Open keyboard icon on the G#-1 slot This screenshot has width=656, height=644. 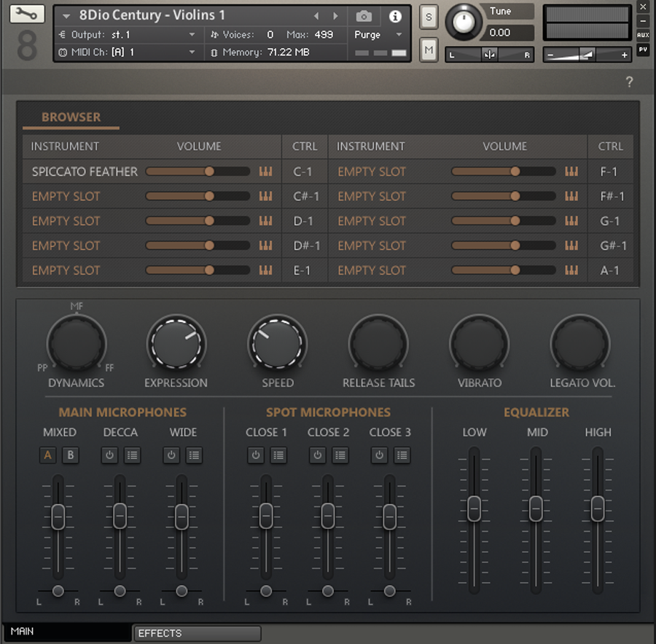(x=571, y=246)
